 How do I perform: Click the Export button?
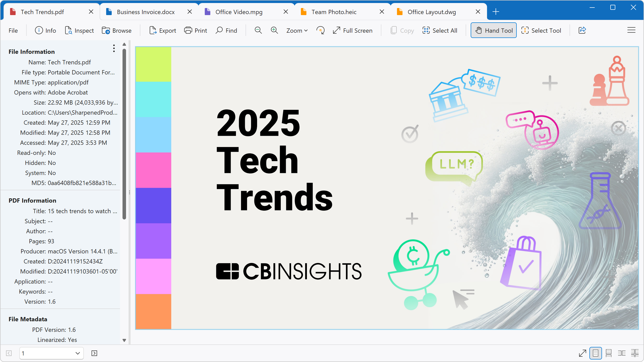click(x=163, y=30)
